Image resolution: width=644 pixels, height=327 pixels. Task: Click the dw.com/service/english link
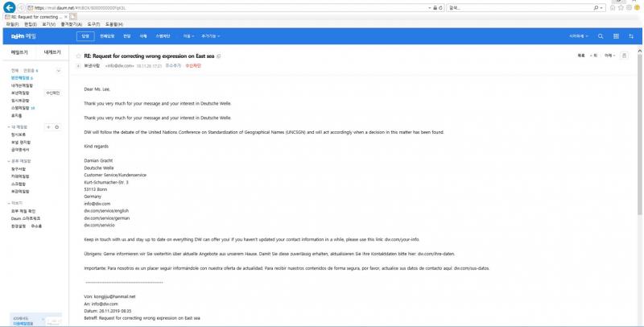coord(102,210)
